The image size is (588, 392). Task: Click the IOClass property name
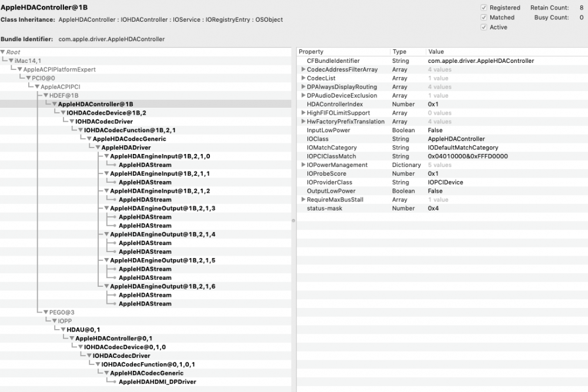pos(318,139)
